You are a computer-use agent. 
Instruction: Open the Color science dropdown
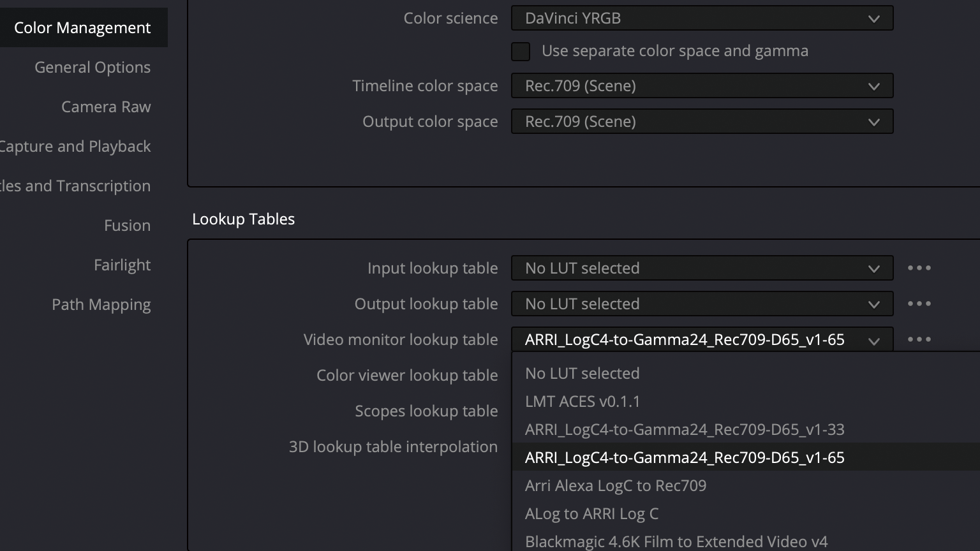tap(702, 18)
